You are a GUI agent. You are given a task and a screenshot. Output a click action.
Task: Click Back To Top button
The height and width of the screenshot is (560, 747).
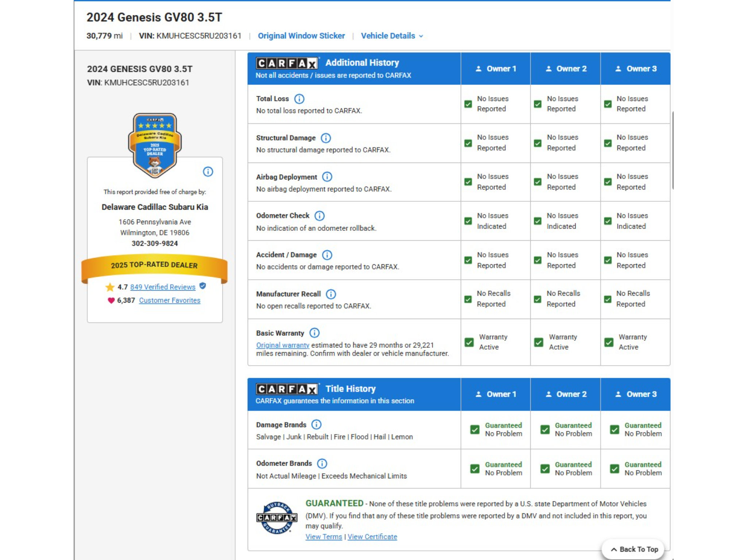point(634,549)
